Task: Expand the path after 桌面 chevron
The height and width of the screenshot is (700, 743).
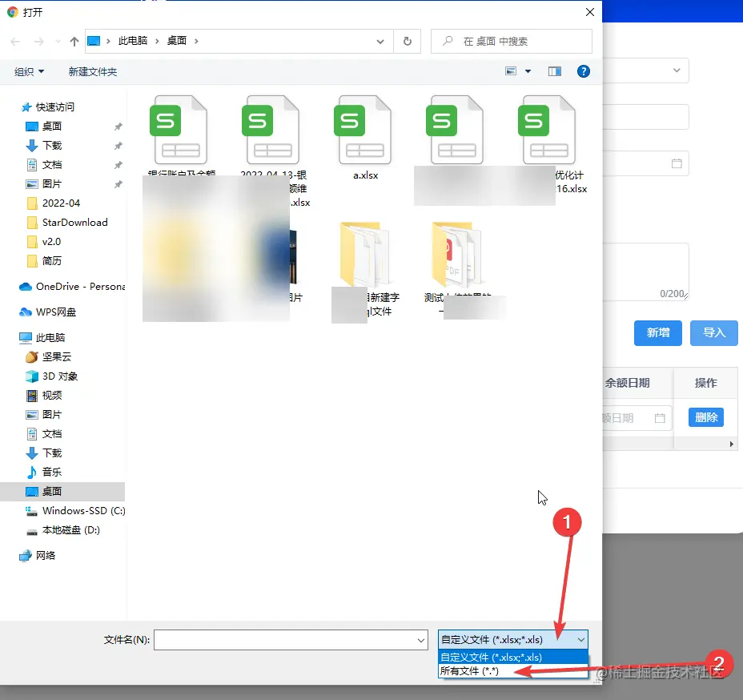Action: point(196,41)
